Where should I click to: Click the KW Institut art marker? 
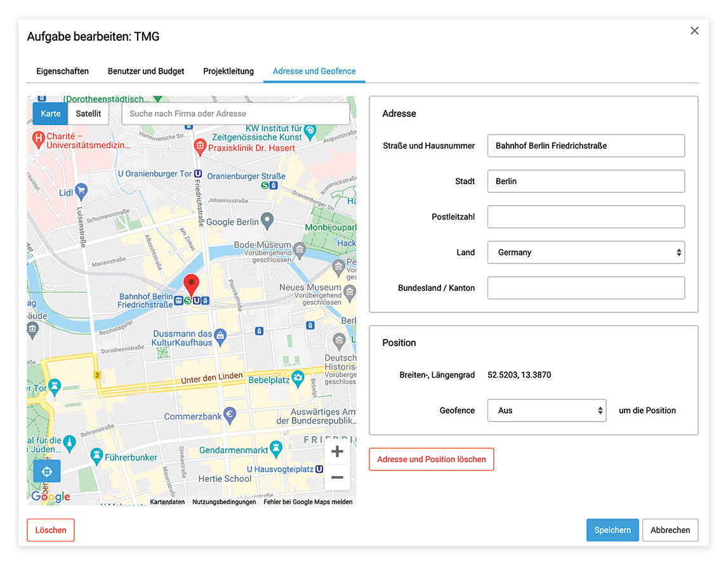(310, 131)
